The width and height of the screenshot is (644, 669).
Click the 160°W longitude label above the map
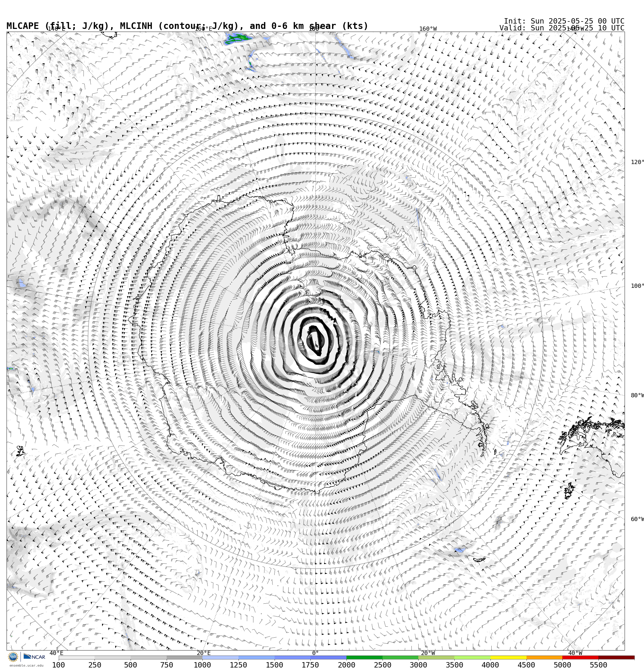428,29
